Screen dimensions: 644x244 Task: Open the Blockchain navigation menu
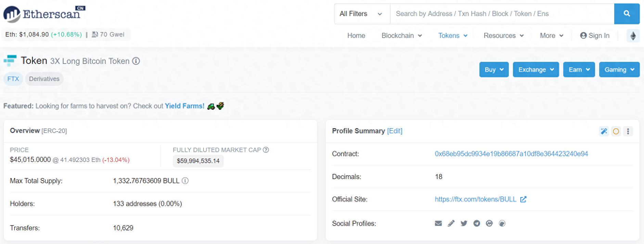(401, 36)
